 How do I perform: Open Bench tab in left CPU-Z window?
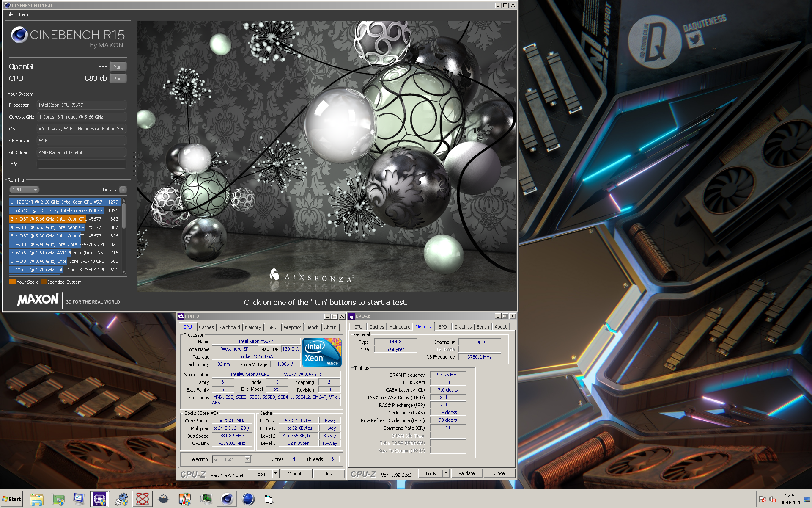313,327
